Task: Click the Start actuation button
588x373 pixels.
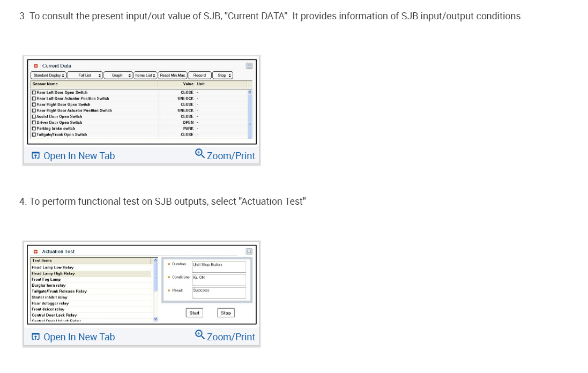Action: point(194,313)
